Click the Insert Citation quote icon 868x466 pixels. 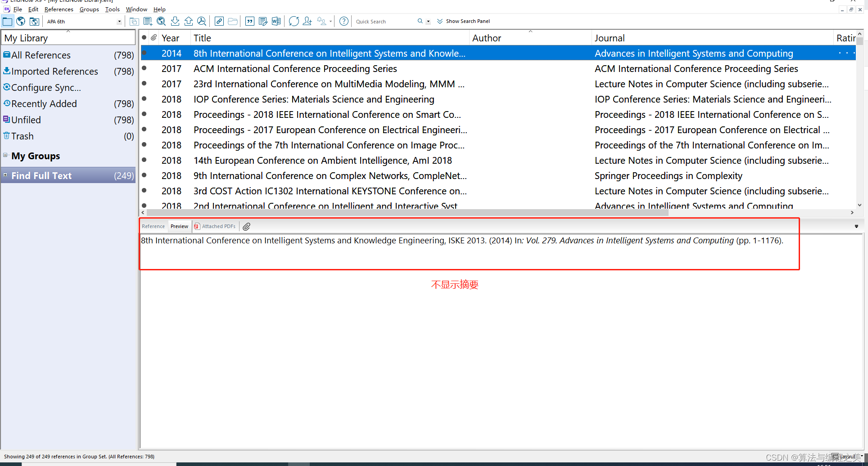pyautogui.click(x=250, y=21)
